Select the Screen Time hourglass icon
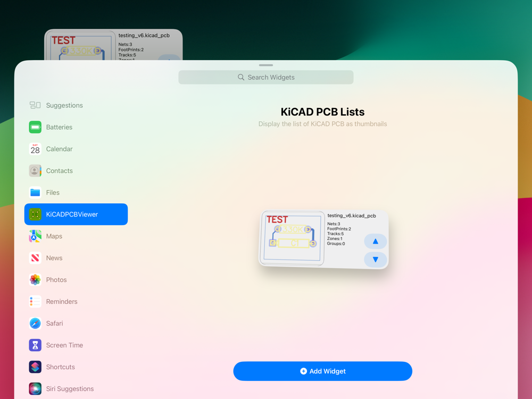532x399 pixels. 35,345
